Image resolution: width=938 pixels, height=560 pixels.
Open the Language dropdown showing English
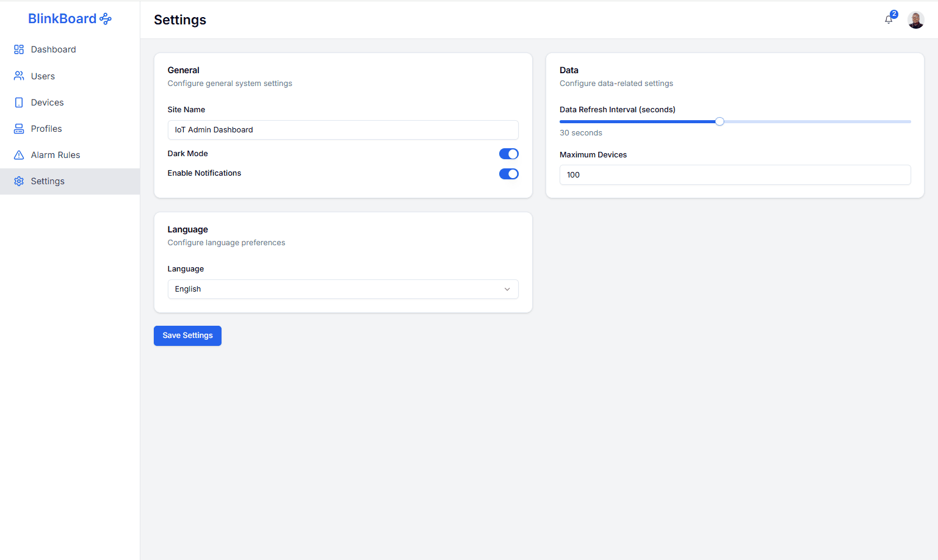point(343,289)
